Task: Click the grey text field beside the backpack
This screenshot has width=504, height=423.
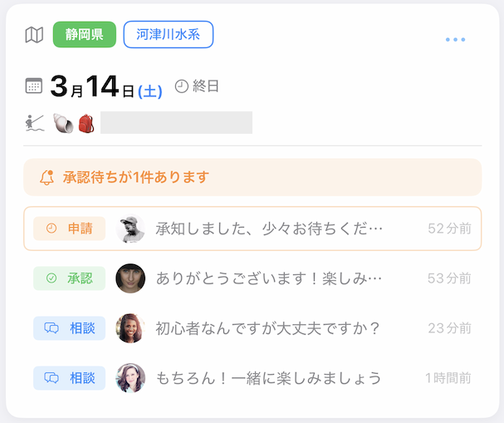Action: click(x=176, y=123)
